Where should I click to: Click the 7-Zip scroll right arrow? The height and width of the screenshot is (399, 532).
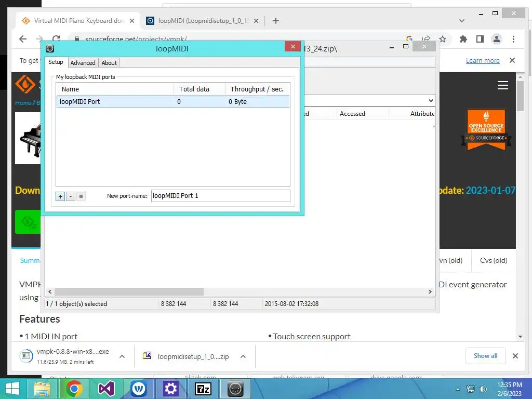coord(430,292)
